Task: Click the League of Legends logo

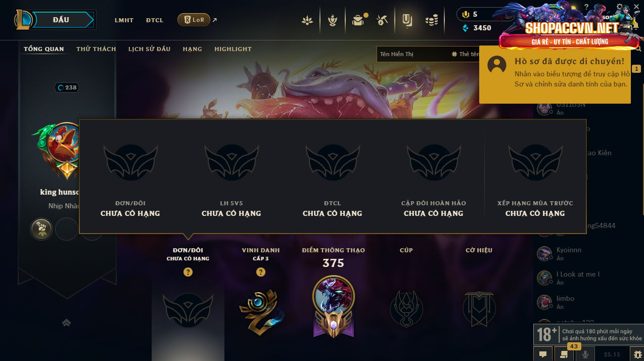Action: point(24,20)
